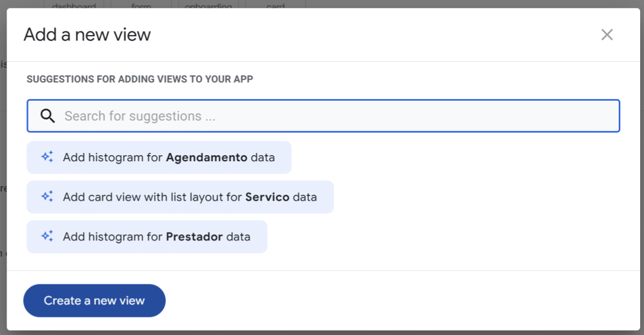Click the bold Servico table name
Screen dimensions: 644x335
click(x=267, y=197)
